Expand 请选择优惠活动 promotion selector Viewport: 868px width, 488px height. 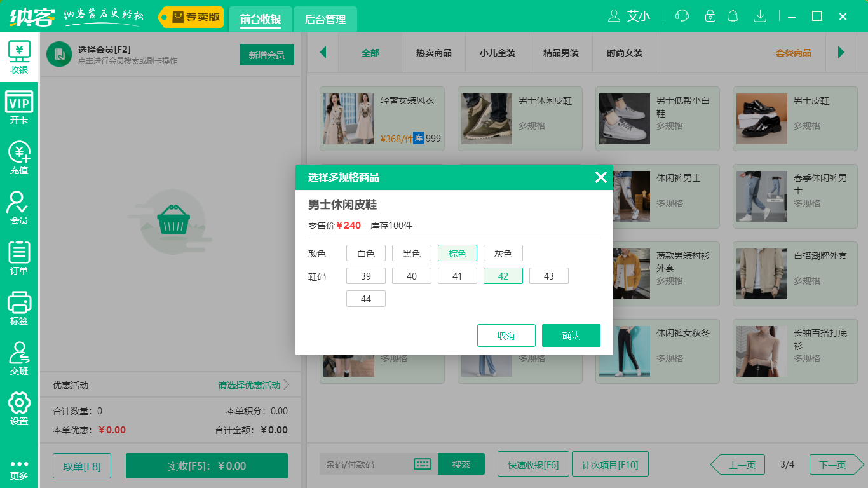[x=254, y=385]
